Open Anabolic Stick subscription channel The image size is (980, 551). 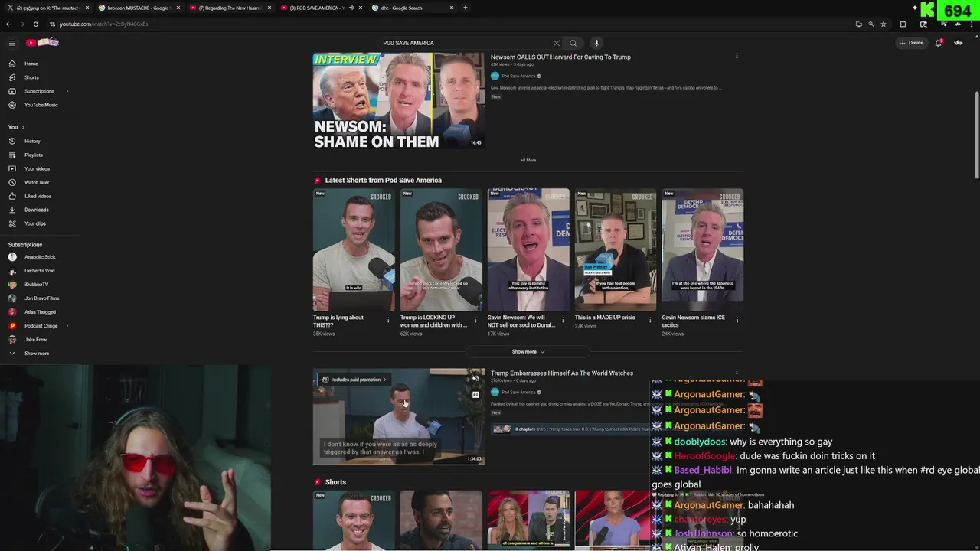pyautogui.click(x=38, y=257)
